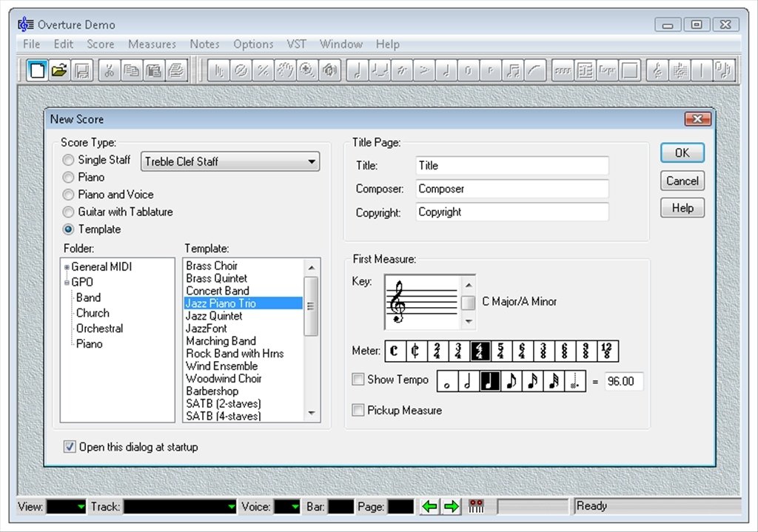This screenshot has height=532, width=758.
Task: Click the OK button
Action: point(682,153)
